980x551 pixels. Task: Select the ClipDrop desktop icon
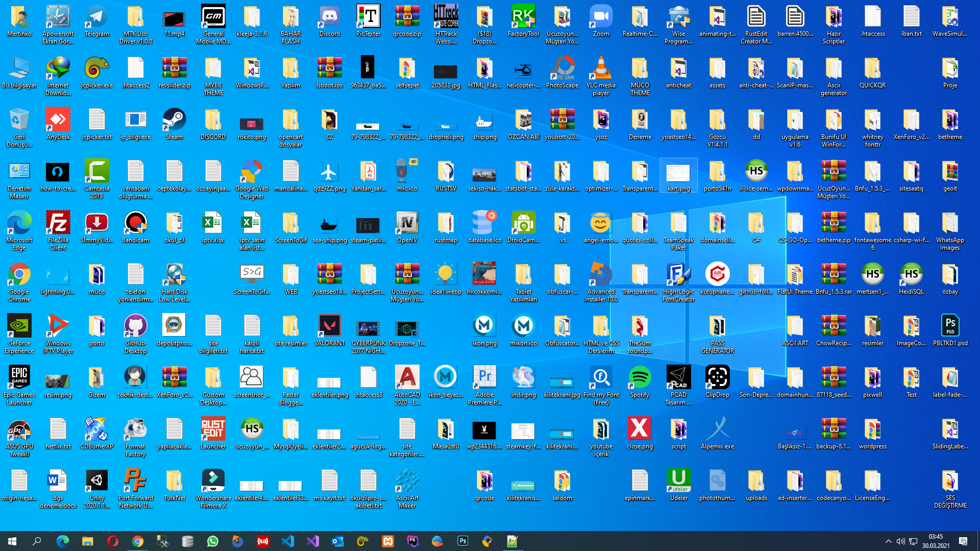point(718,382)
